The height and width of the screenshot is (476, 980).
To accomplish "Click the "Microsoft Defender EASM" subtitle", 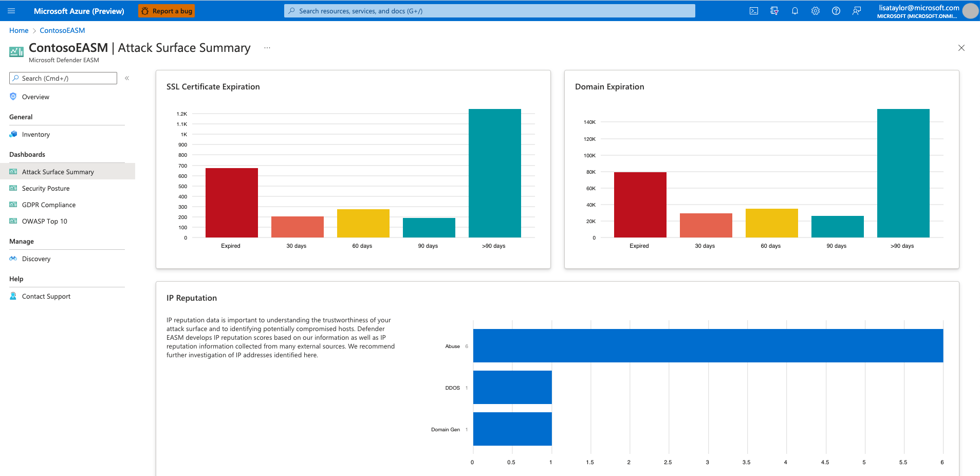I will click(x=64, y=60).
